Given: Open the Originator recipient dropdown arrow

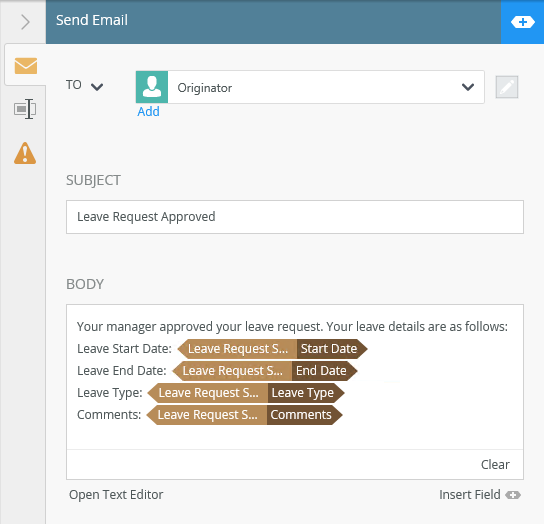Looking at the screenshot, I should tap(468, 87).
